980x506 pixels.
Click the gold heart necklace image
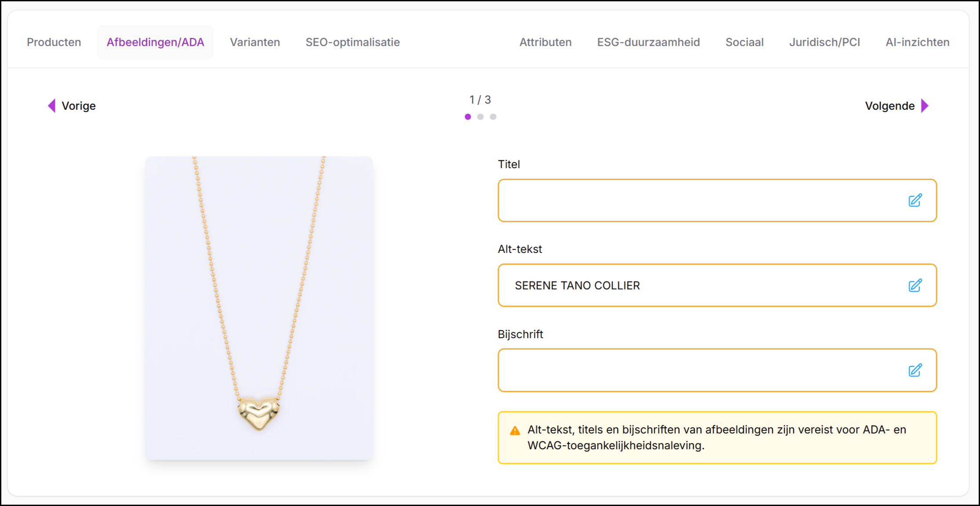(x=259, y=307)
